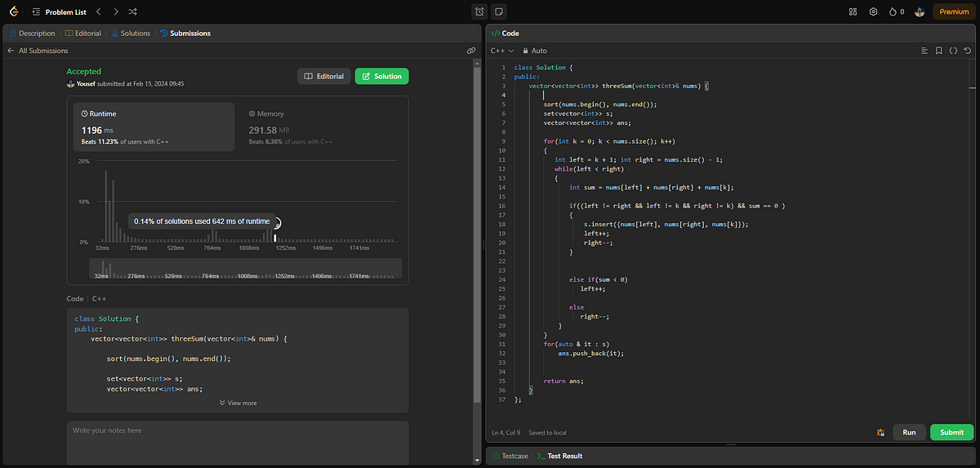Click the green 'Accepted' status text
The height and width of the screenshot is (468, 980).
(x=84, y=72)
